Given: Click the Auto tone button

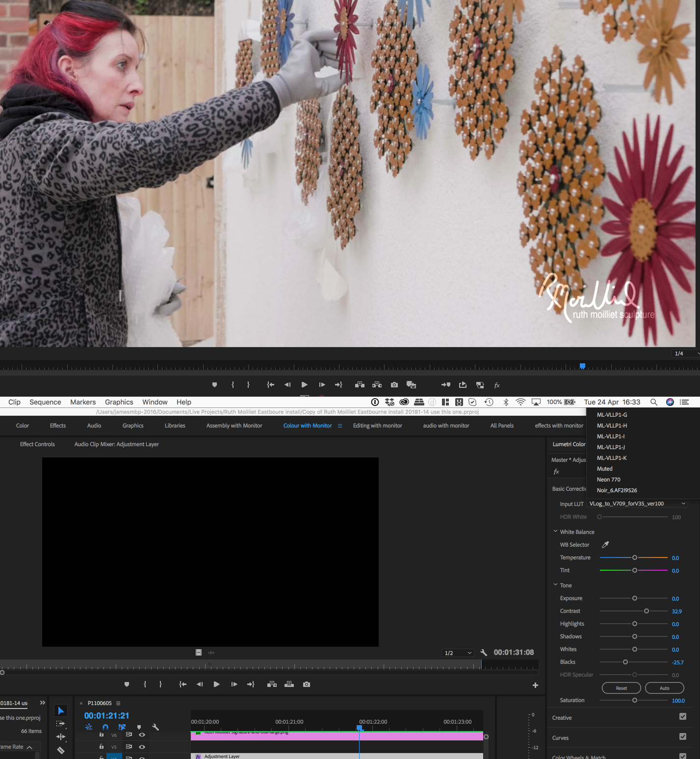Looking at the screenshot, I should [664, 688].
